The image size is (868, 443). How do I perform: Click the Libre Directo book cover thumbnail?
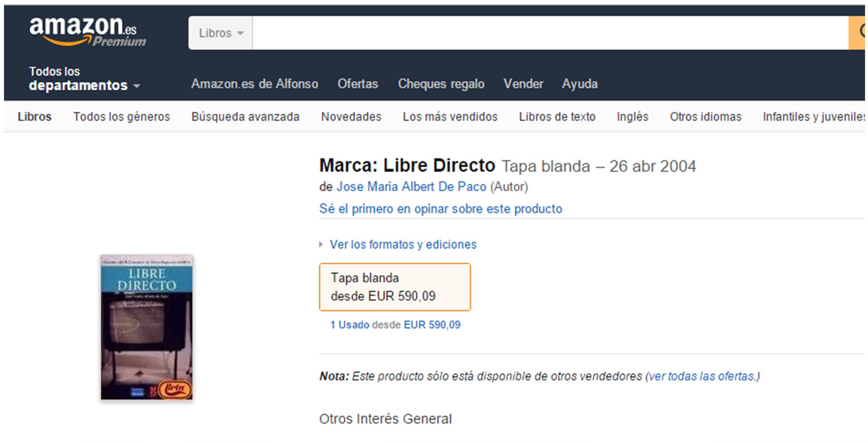pos(147,327)
